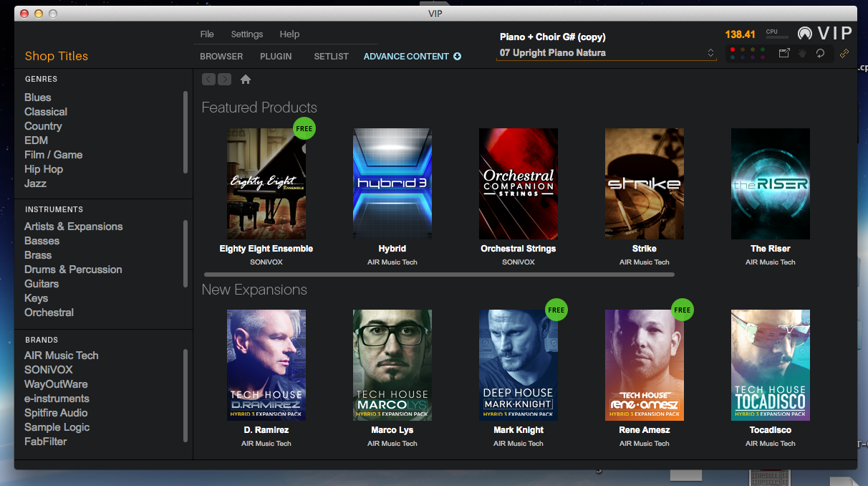
Task: Open Mark Knight Deep House cover
Action: (519, 365)
